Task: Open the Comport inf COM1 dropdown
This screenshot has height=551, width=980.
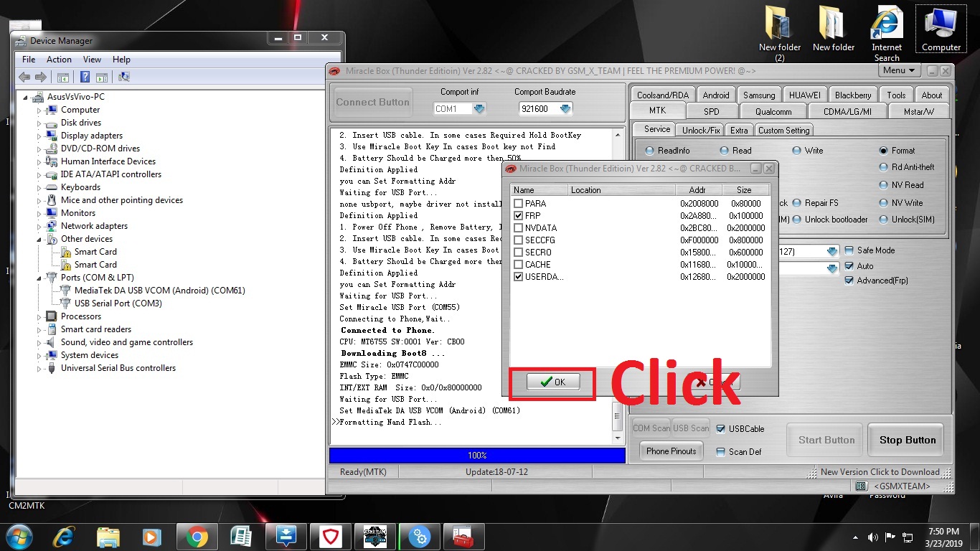Action: click(x=479, y=109)
